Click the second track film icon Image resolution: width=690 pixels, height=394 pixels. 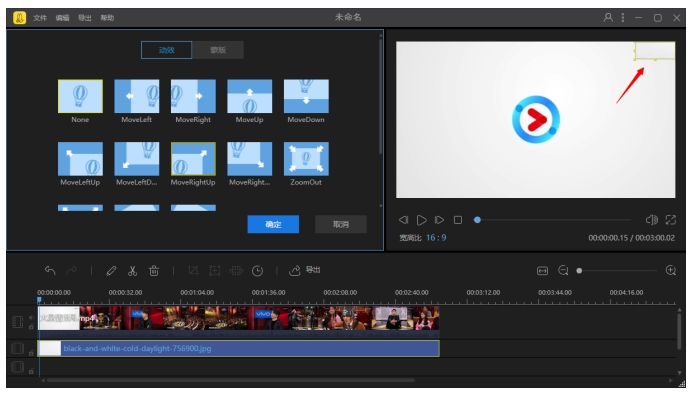tap(18, 348)
